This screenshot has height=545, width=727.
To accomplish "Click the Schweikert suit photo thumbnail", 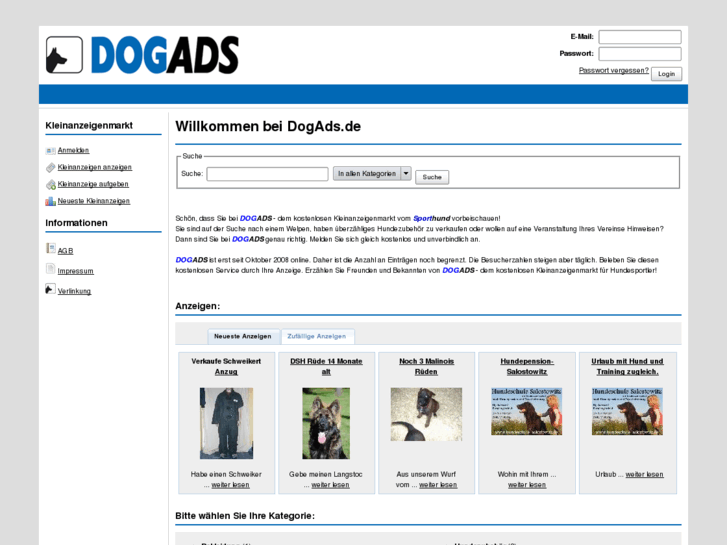I will (226, 423).
